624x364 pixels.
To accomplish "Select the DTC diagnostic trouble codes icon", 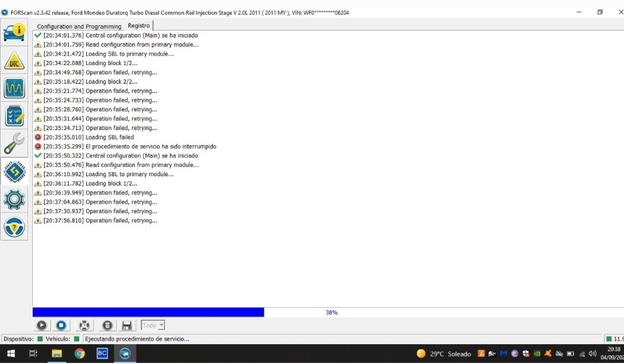I will (x=14, y=60).
